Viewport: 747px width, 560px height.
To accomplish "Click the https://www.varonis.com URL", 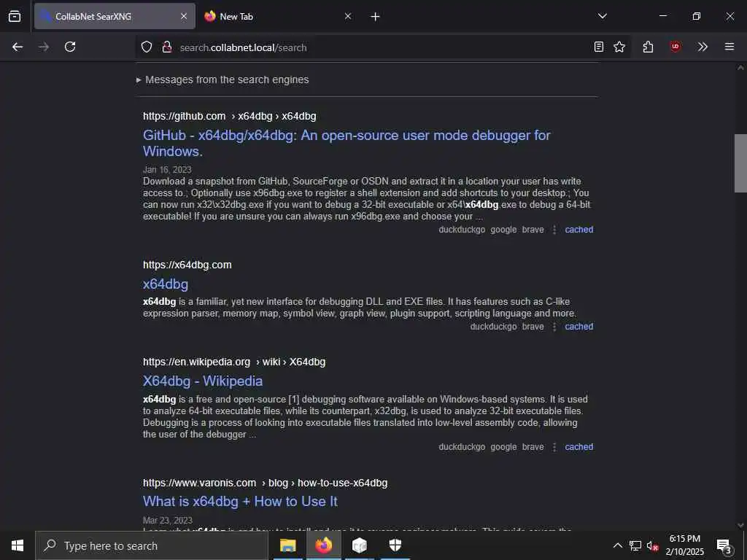I will click(200, 483).
